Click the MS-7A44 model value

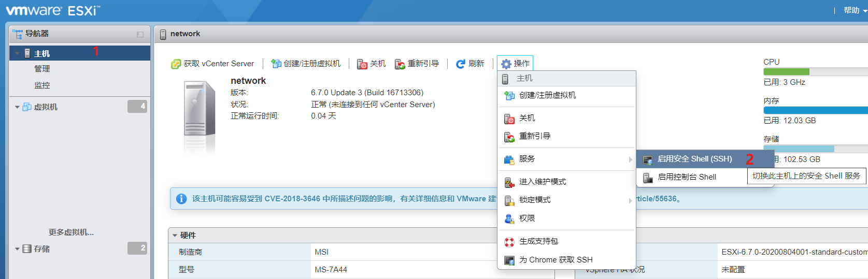click(x=331, y=270)
